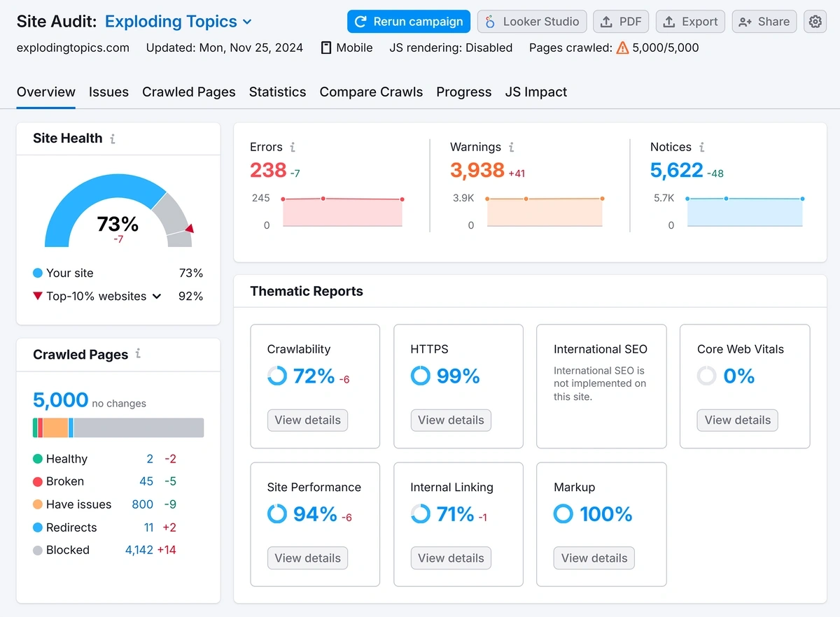Open the Progress tab

click(x=464, y=92)
